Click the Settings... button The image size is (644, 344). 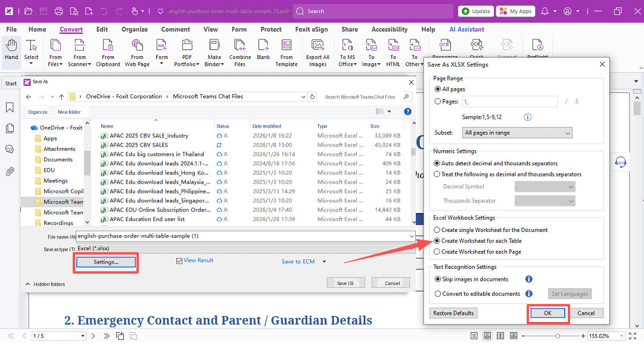pyautogui.click(x=106, y=262)
